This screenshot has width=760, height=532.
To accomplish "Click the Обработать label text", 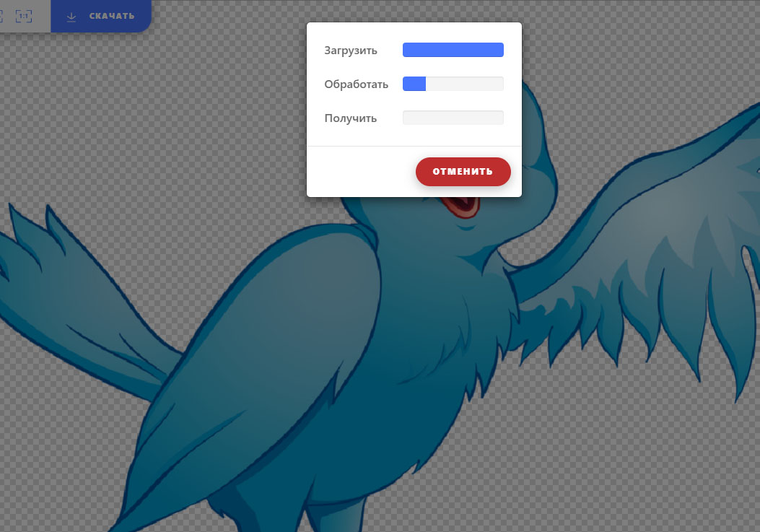I will point(357,84).
